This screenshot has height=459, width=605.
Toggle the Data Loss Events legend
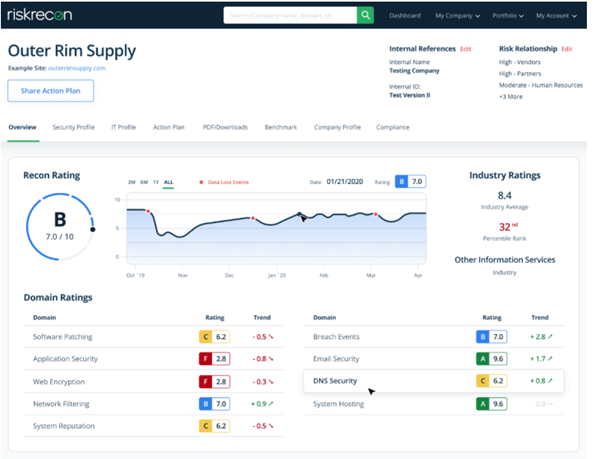pos(224,182)
